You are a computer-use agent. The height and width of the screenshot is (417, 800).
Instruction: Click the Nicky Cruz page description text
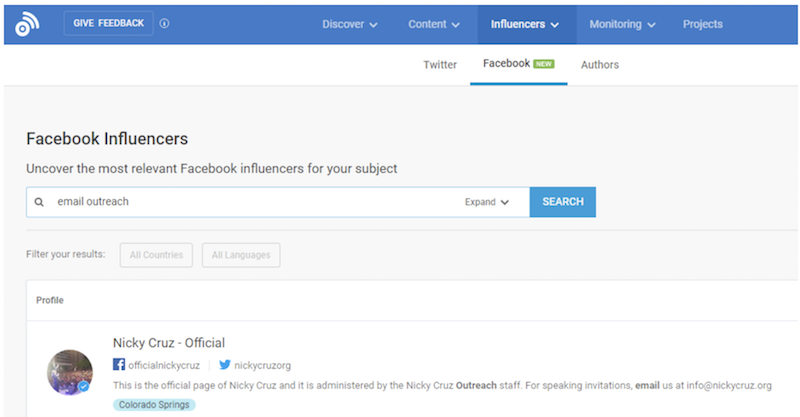pyautogui.click(x=442, y=385)
